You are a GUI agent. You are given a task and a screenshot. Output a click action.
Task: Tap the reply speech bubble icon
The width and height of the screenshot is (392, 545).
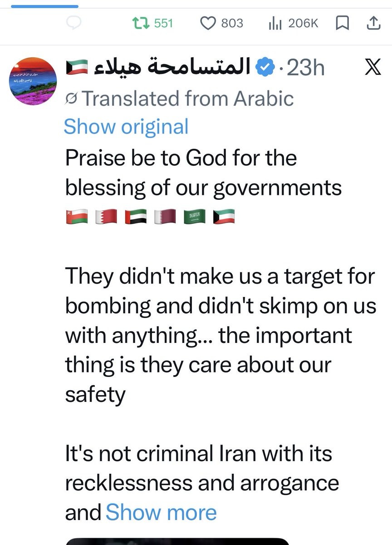point(73,23)
